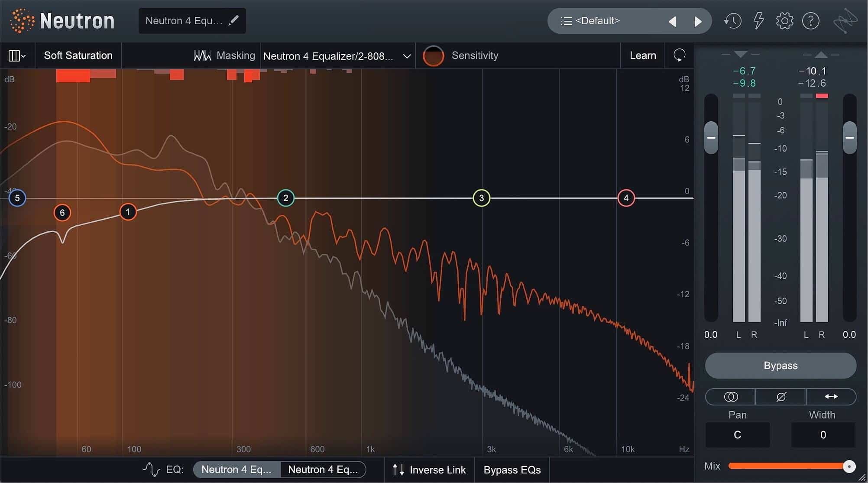Click the instance name Neutron 4 Equ…
This screenshot has height=483, width=868.
(184, 21)
